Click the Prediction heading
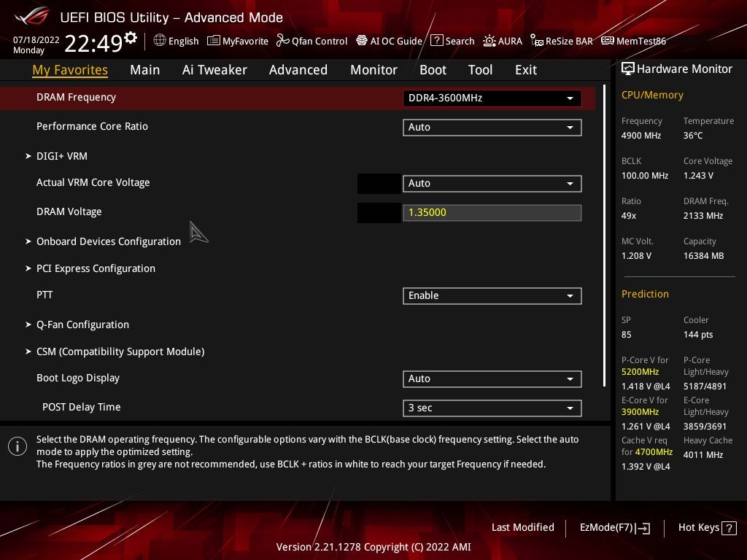This screenshot has height=560, width=747. coord(645,294)
